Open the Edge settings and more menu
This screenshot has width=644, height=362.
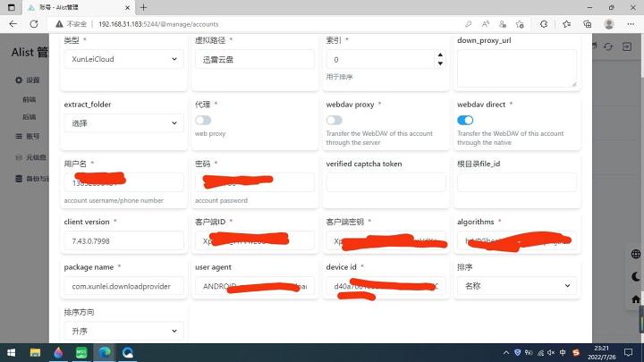pyautogui.click(x=631, y=24)
